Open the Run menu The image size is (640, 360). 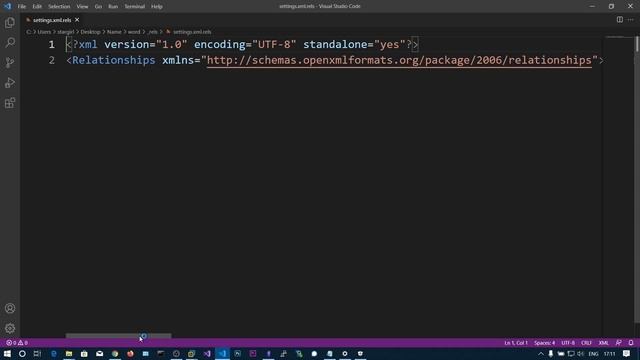coord(113,7)
